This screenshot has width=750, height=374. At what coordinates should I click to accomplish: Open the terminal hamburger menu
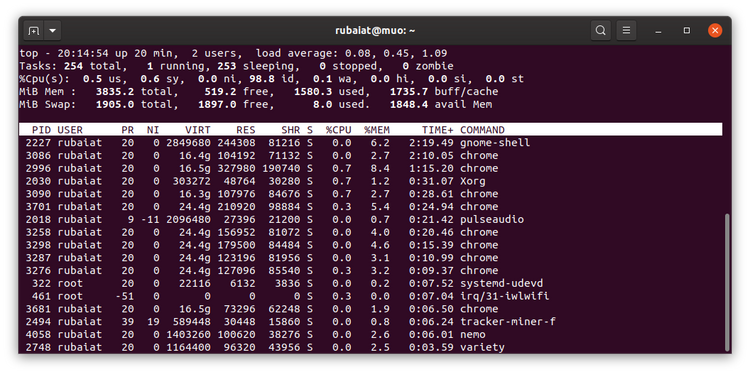[x=626, y=31]
